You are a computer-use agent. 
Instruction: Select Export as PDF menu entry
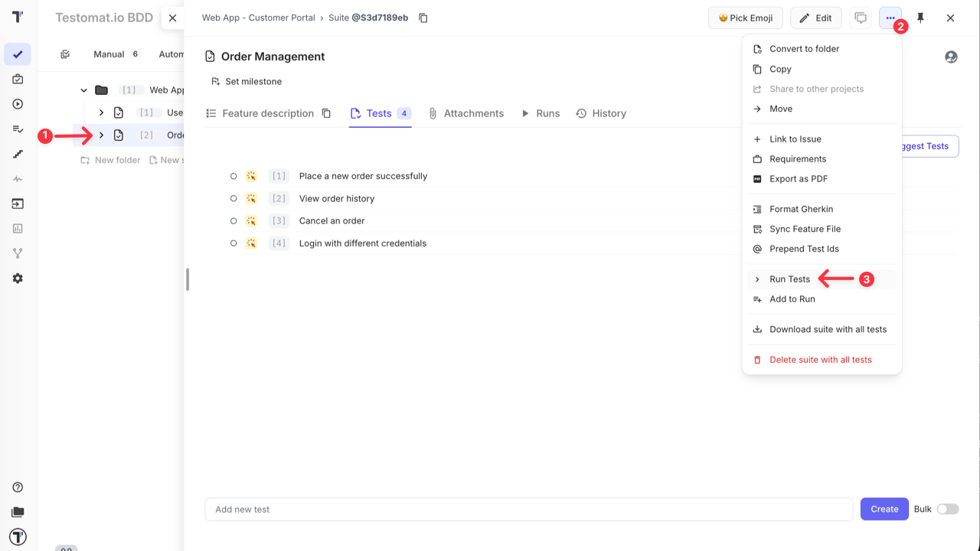click(822, 179)
